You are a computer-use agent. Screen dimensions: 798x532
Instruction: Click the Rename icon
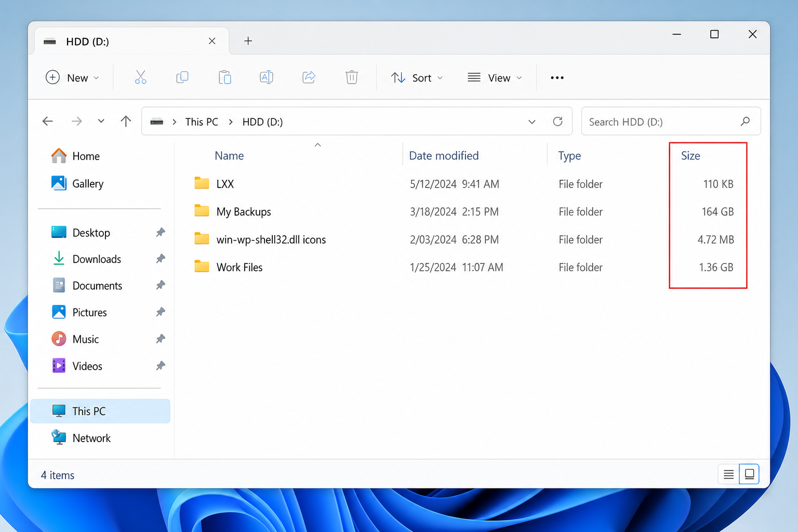point(267,77)
